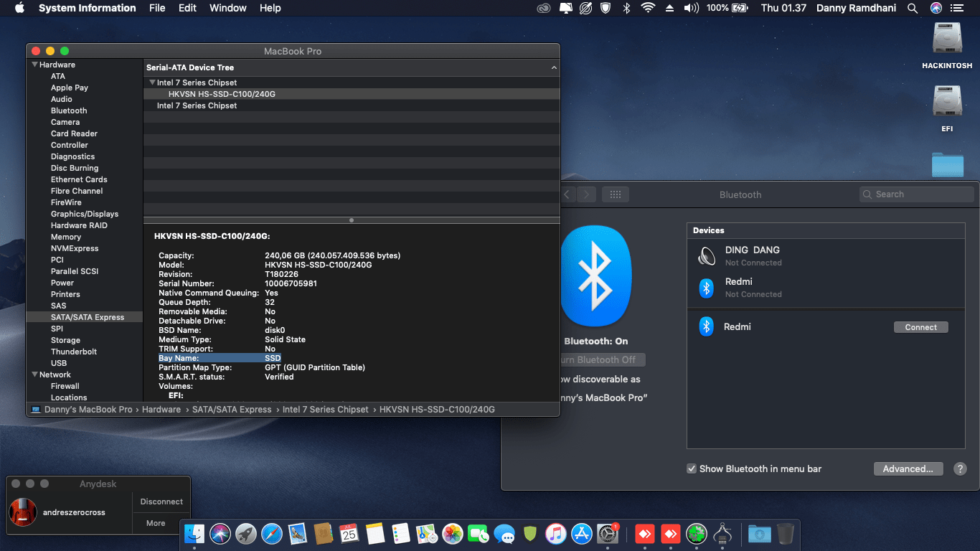Open the Apple menu
The image size is (980, 551).
tap(19, 8)
